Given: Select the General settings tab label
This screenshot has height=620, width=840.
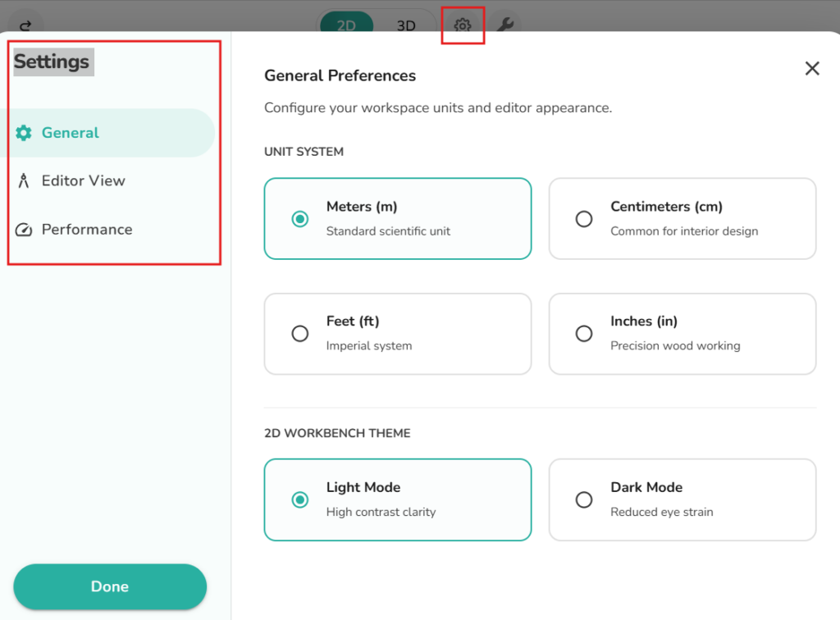Looking at the screenshot, I should [71, 133].
